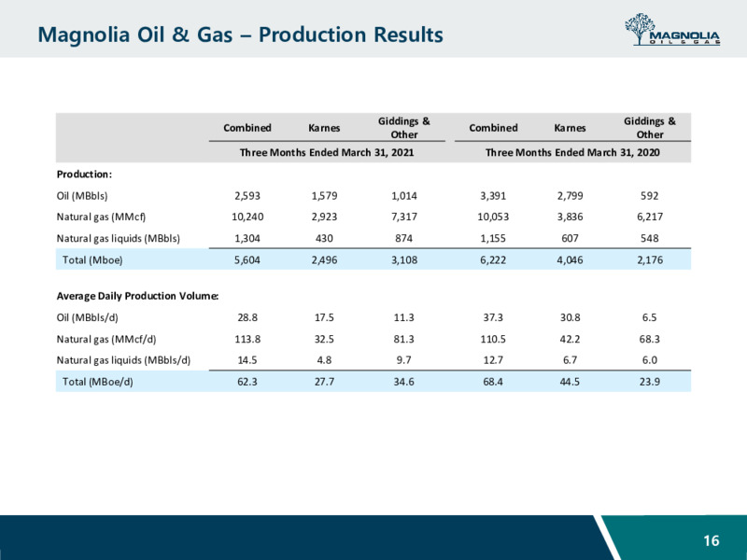Click natural gas value 10,240
Screen dimensions: 747x560
[x=247, y=217]
